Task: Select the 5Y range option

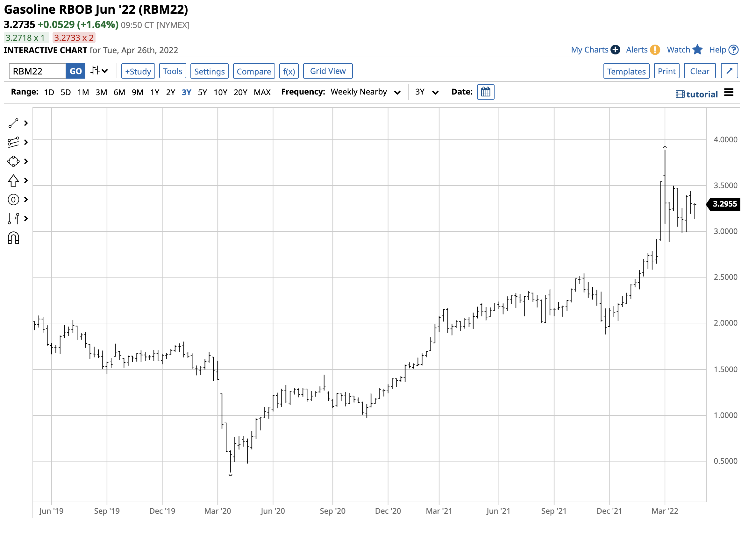Action: pos(202,92)
